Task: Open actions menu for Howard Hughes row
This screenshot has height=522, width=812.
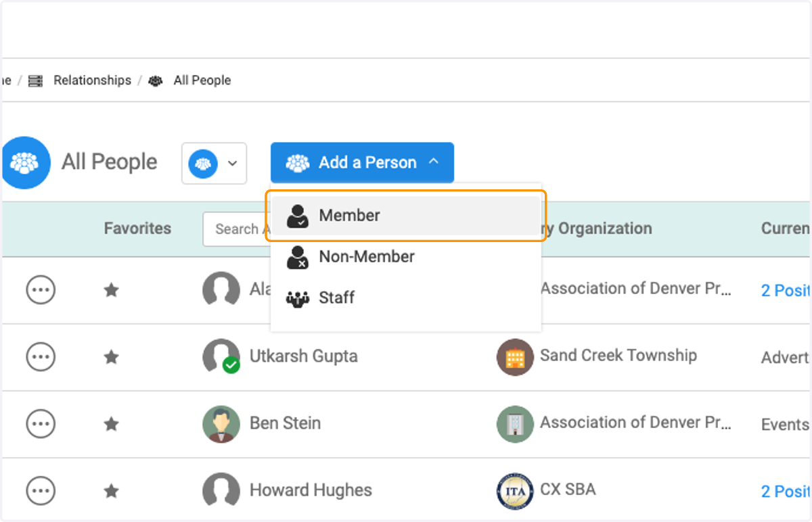Action: (41, 491)
